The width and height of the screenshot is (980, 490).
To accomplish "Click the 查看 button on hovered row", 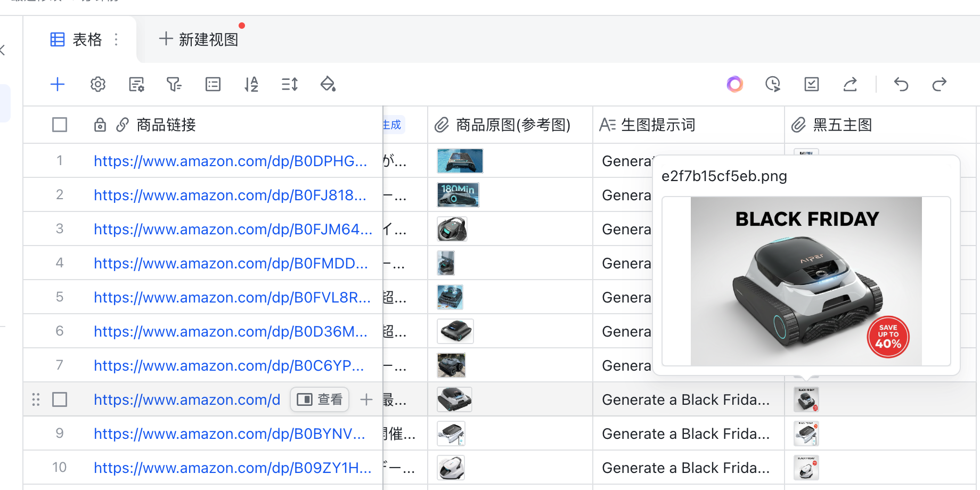I will coord(320,399).
